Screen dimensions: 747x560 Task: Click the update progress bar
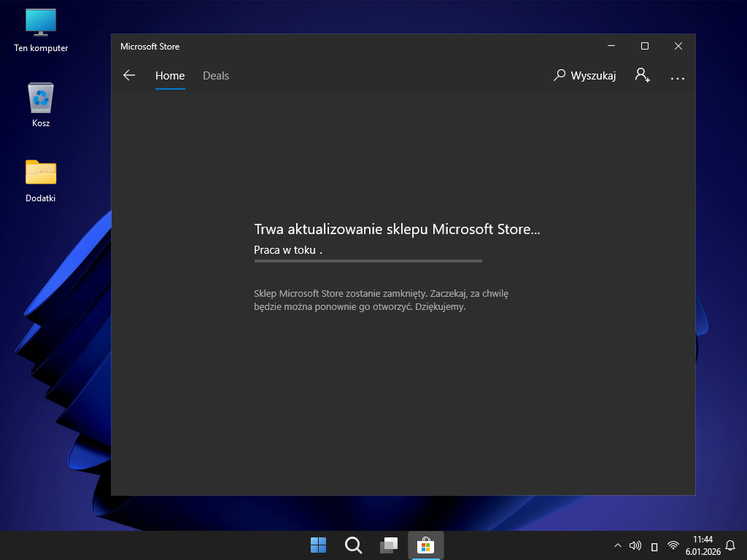[x=368, y=260]
